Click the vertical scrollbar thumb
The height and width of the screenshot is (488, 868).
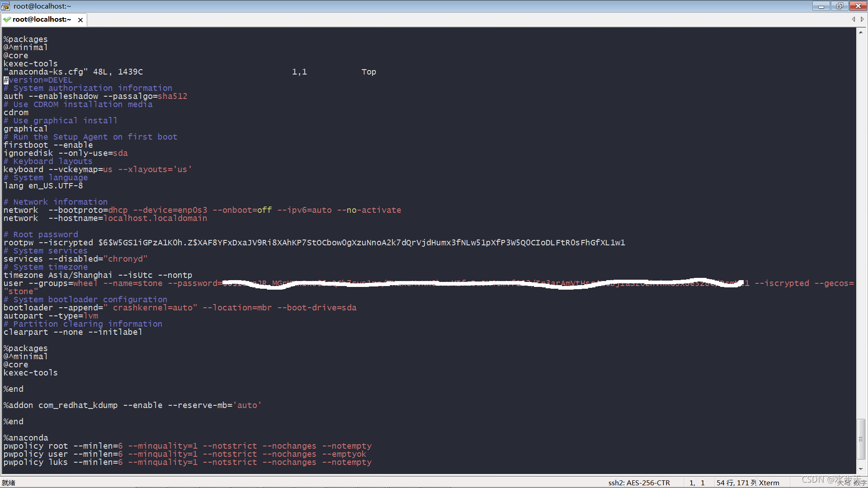pyautogui.click(x=861, y=439)
